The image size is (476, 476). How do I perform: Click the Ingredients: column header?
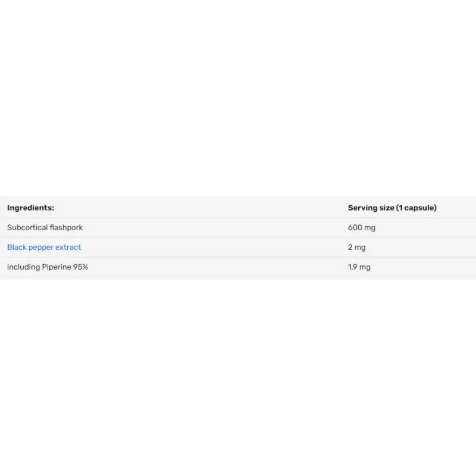pyautogui.click(x=30, y=208)
